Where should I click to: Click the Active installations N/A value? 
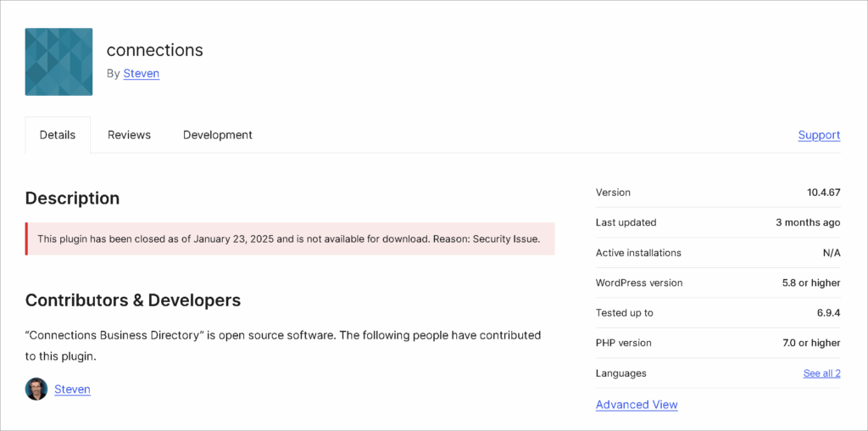(x=831, y=253)
